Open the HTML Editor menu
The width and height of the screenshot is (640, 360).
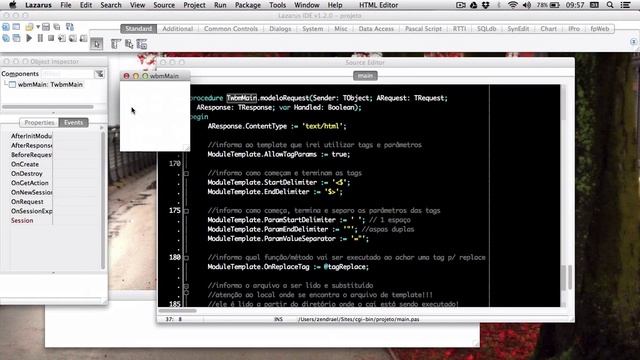coord(378,5)
